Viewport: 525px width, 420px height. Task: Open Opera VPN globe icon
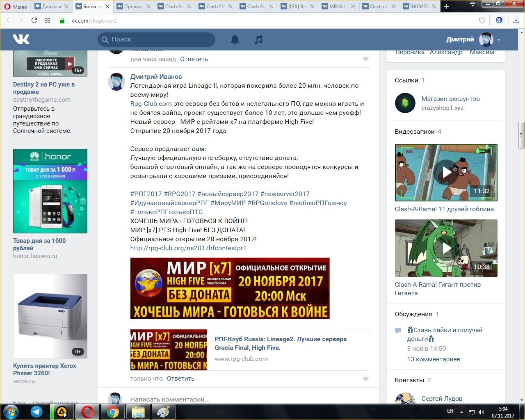click(499, 20)
